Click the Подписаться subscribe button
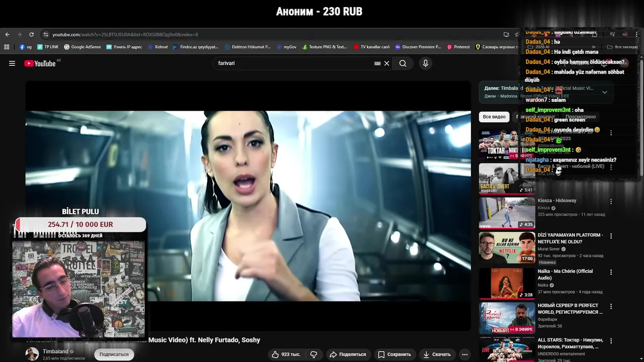The height and width of the screenshot is (362, 644). pos(114,354)
